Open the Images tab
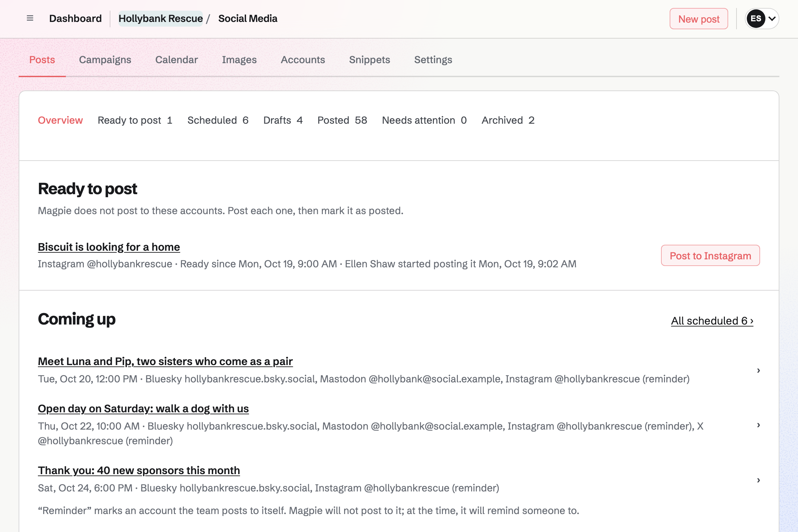This screenshot has width=798, height=532. point(239,60)
